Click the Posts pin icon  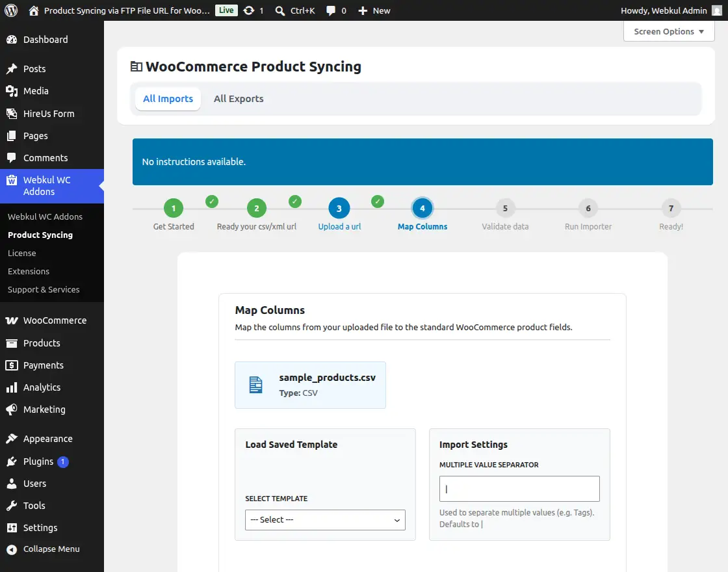[12, 69]
